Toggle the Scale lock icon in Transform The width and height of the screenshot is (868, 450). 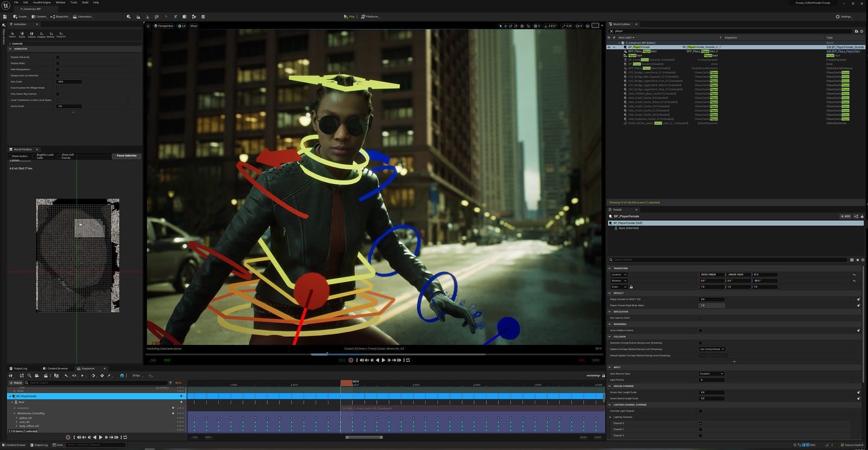[x=631, y=287]
